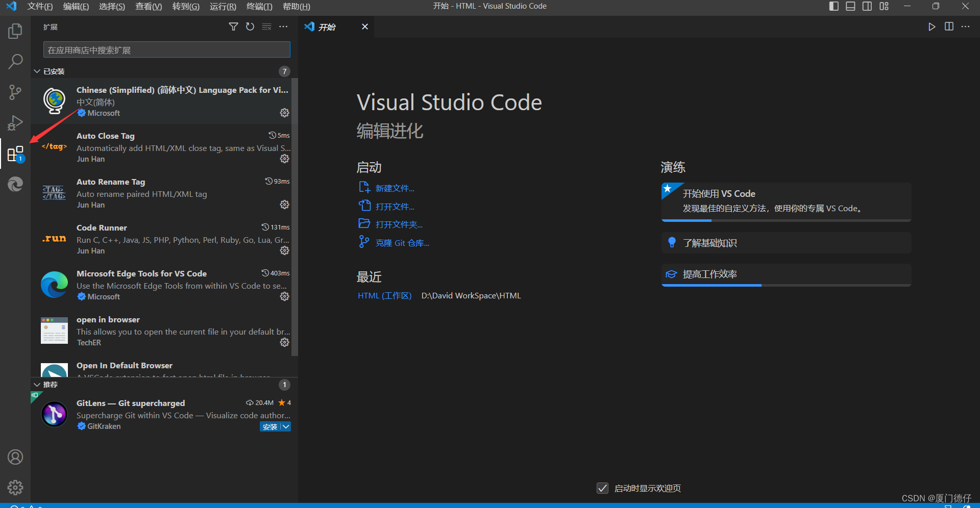Run code with the play icon
980x508 pixels.
932,27
